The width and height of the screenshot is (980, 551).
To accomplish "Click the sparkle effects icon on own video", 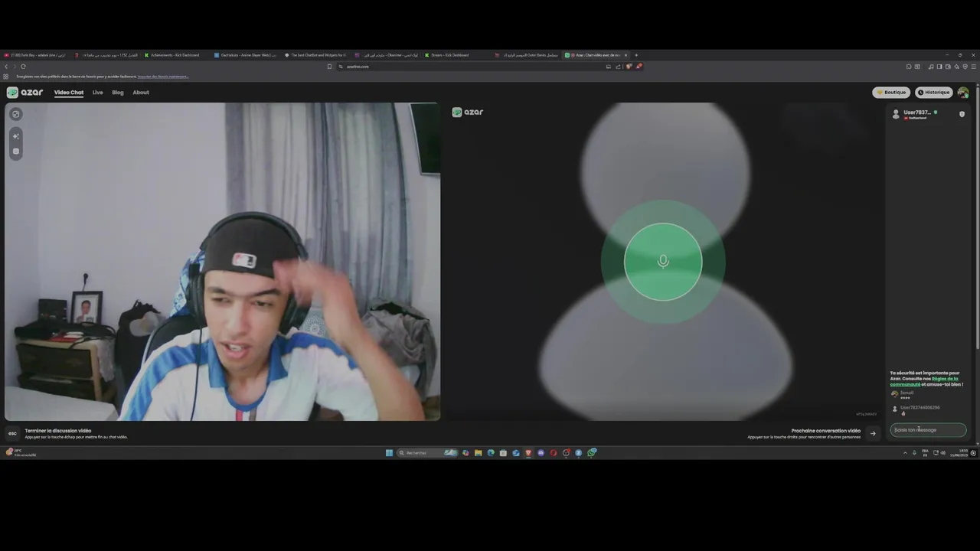I will coord(16,135).
